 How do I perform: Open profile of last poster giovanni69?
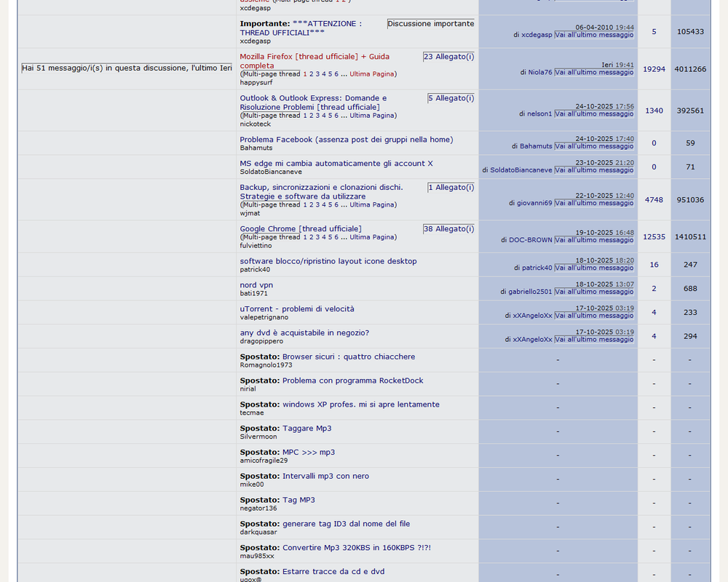pos(535,203)
